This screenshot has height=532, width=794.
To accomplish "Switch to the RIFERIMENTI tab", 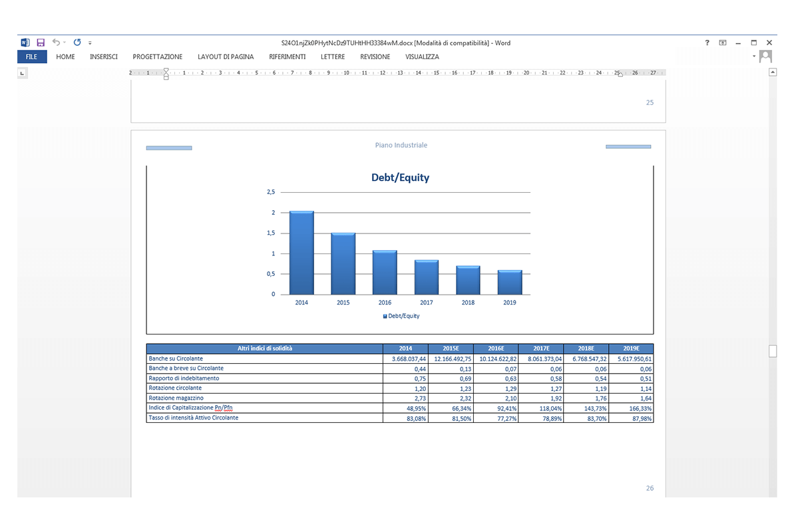I will pos(287,57).
